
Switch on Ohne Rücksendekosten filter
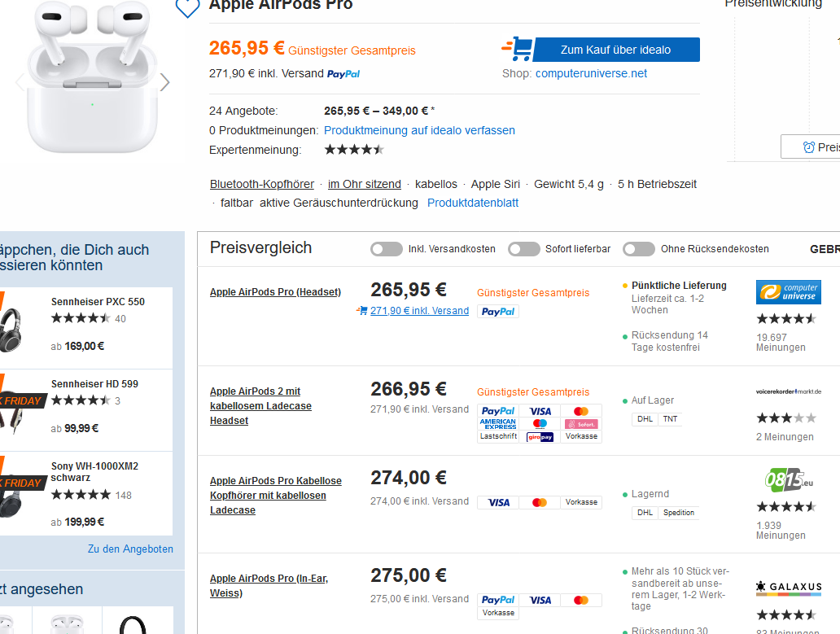[639, 249]
